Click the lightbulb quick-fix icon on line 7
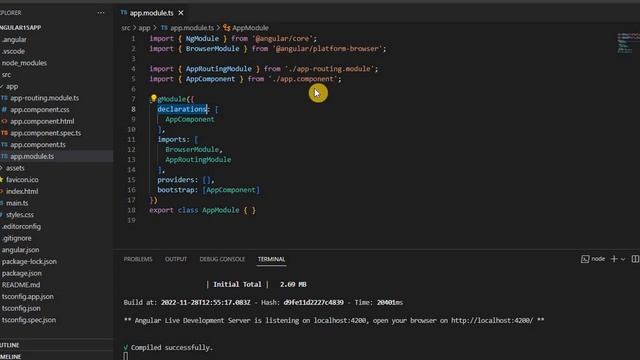Viewport: 640px width, 360px height. click(x=153, y=98)
